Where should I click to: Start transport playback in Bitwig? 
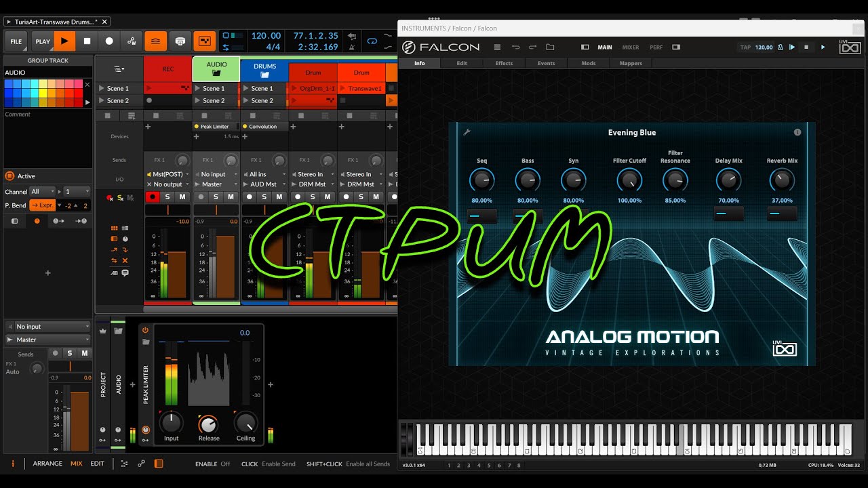[x=64, y=41]
